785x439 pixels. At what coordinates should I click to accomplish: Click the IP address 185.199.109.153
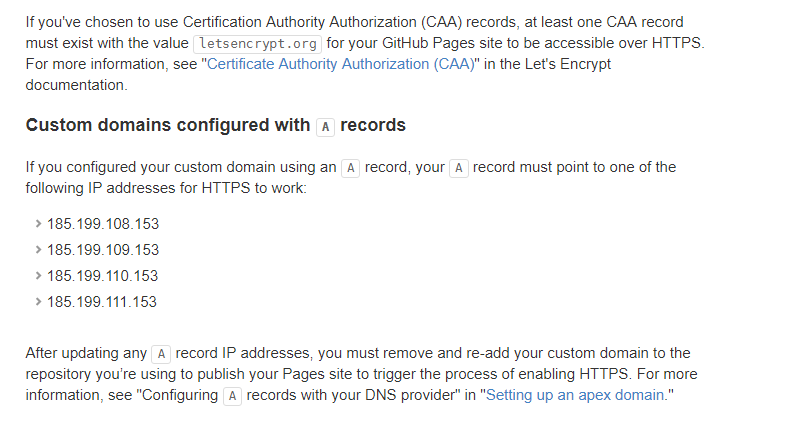click(103, 250)
